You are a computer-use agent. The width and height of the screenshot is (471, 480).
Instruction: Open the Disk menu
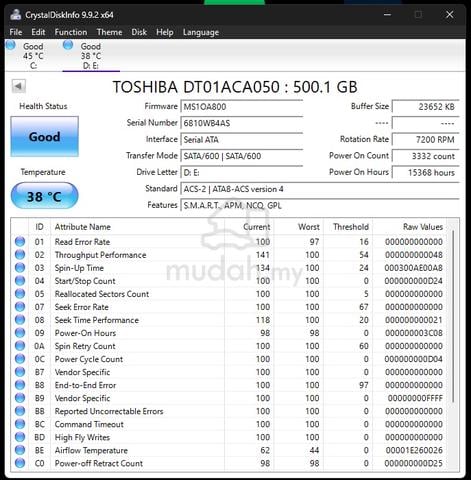click(139, 32)
